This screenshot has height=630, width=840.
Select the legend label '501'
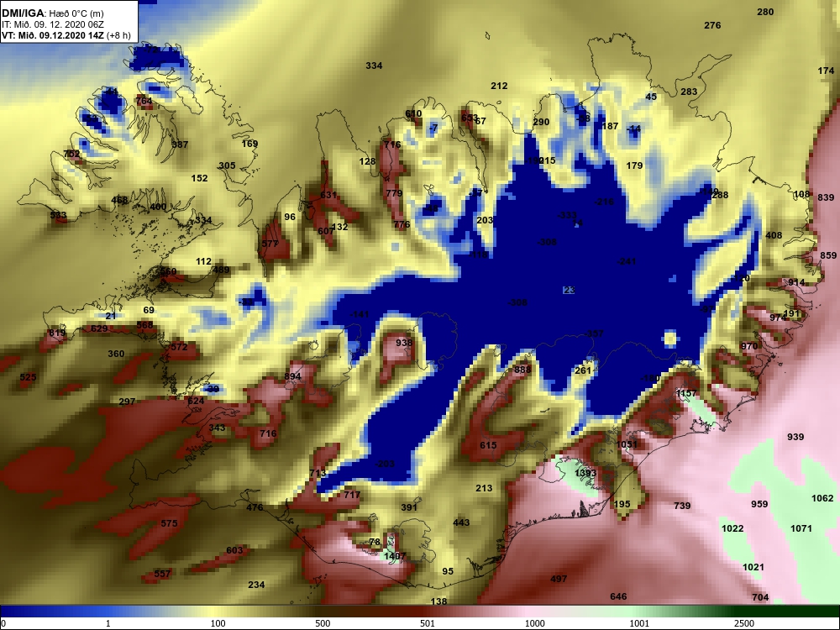(427, 623)
